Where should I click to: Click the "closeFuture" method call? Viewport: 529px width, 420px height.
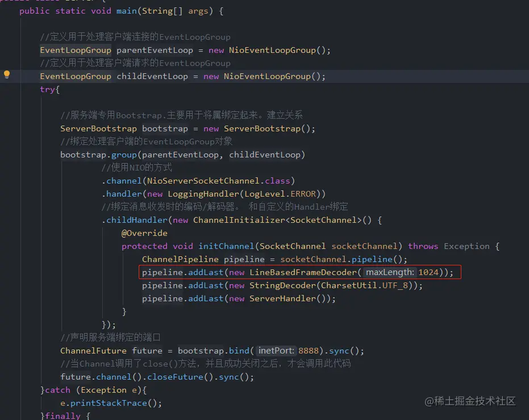tap(175, 377)
